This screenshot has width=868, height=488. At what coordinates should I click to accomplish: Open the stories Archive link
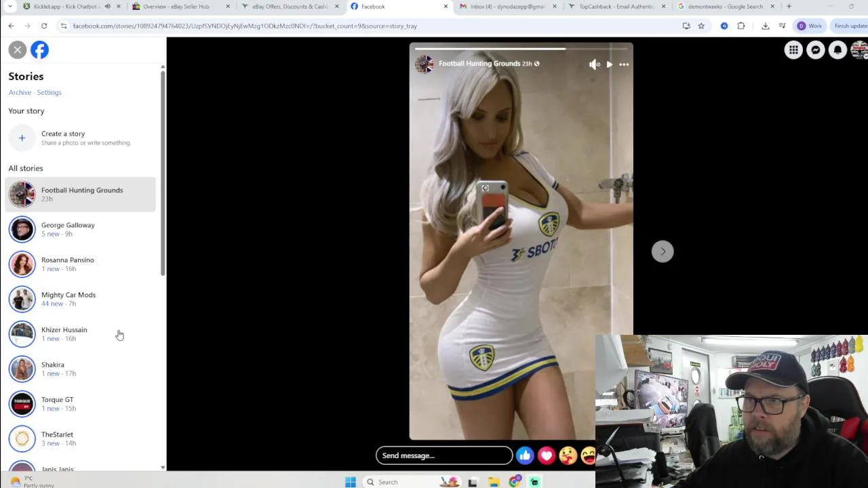click(x=20, y=92)
